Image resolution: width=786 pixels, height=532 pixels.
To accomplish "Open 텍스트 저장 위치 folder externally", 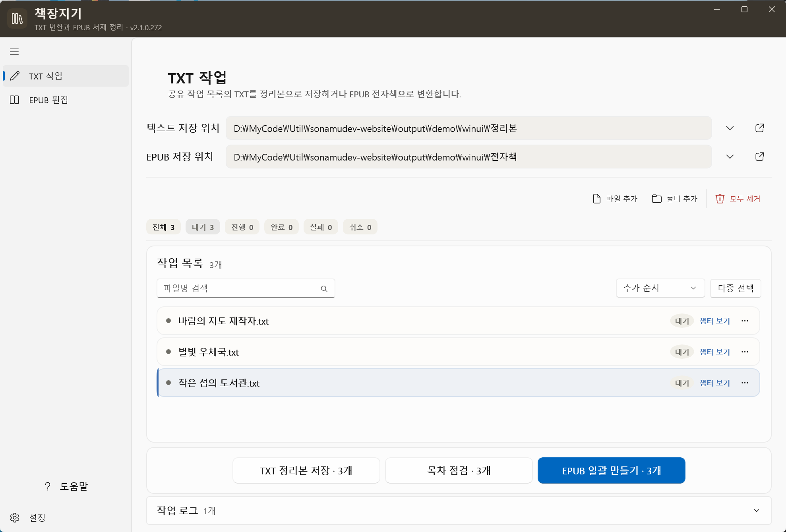I will coord(759,128).
